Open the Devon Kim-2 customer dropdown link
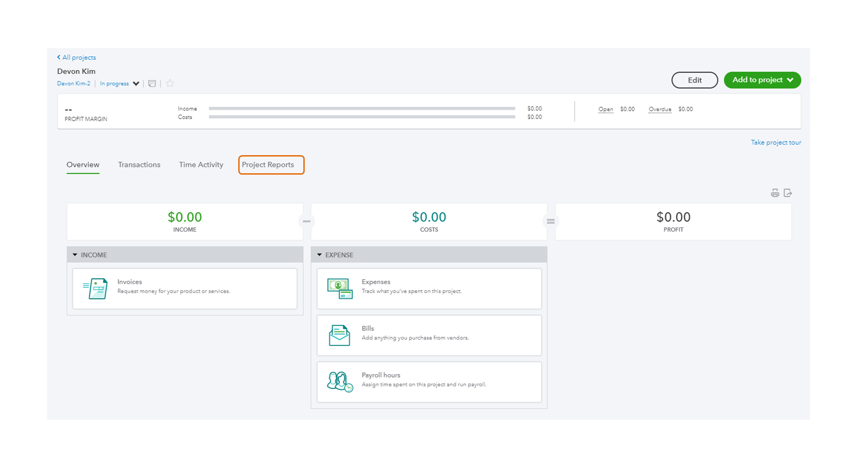The image size is (868, 456). click(x=73, y=83)
